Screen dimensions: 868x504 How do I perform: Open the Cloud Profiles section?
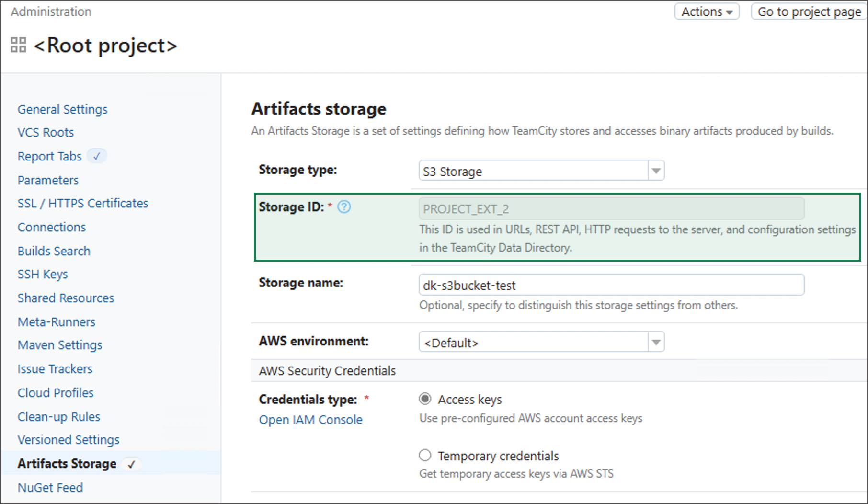55,392
